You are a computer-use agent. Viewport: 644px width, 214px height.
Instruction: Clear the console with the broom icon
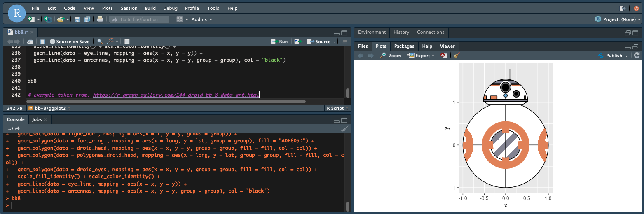click(x=345, y=128)
